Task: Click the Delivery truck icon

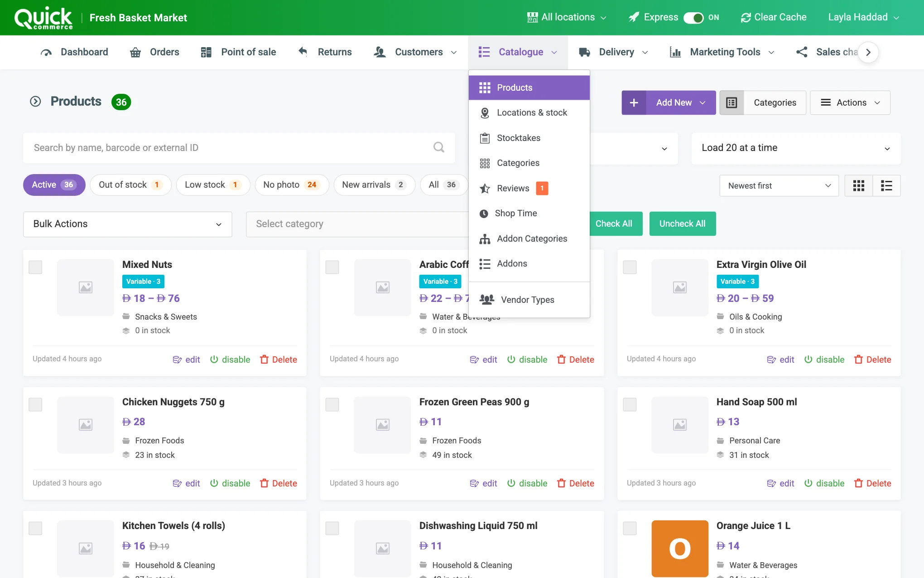Action: point(584,52)
